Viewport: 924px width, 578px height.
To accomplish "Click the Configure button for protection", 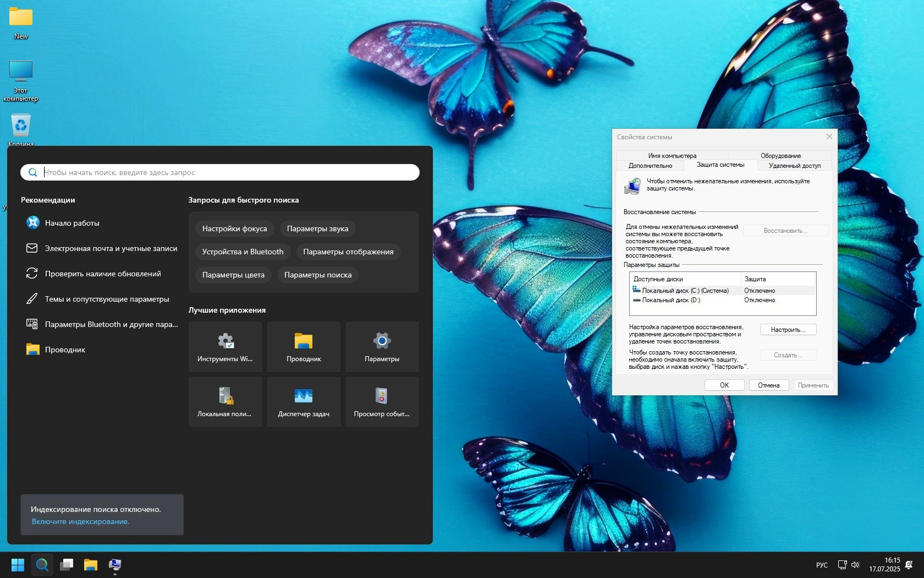I will point(788,330).
